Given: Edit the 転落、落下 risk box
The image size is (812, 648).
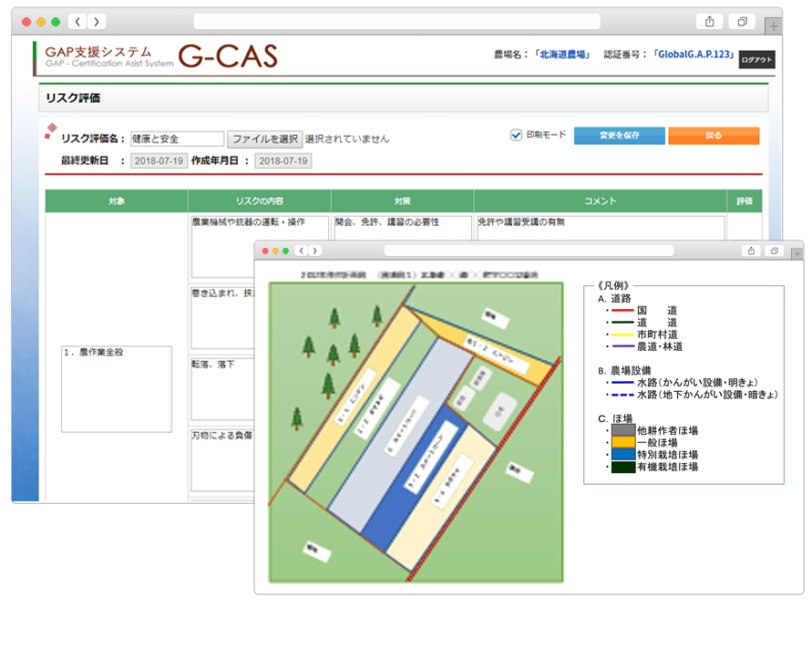Looking at the screenshot, I should pyautogui.click(x=222, y=388).
